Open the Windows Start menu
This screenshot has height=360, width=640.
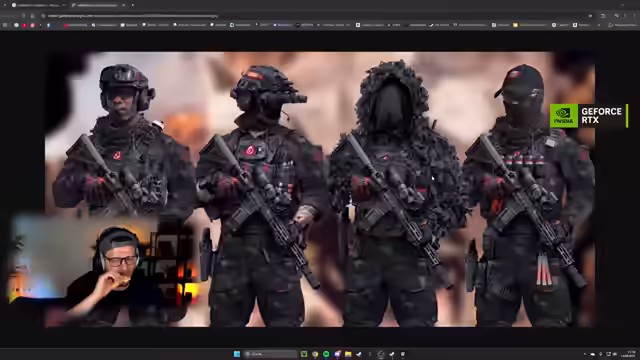[237, 354]
